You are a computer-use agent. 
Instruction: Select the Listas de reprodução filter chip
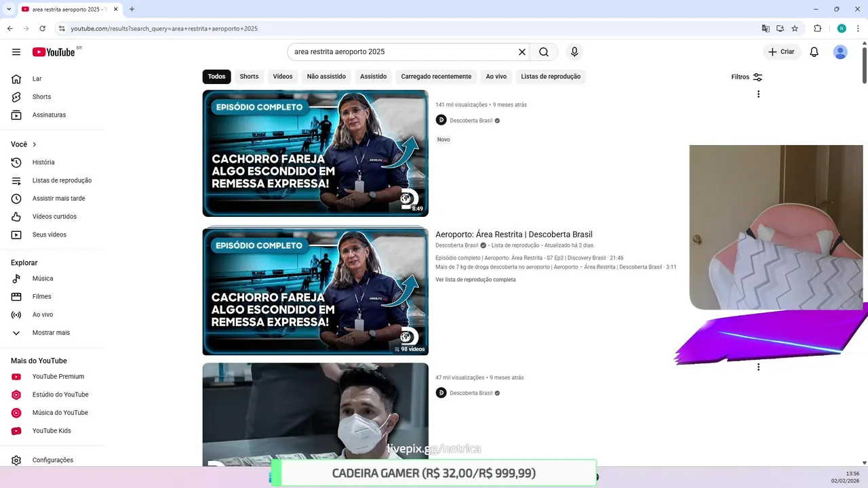pos(551,77)
